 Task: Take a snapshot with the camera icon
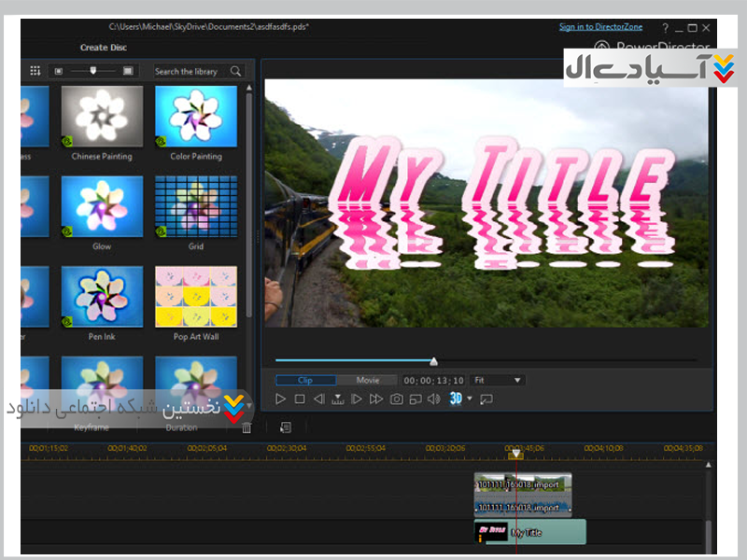[397, 399]
